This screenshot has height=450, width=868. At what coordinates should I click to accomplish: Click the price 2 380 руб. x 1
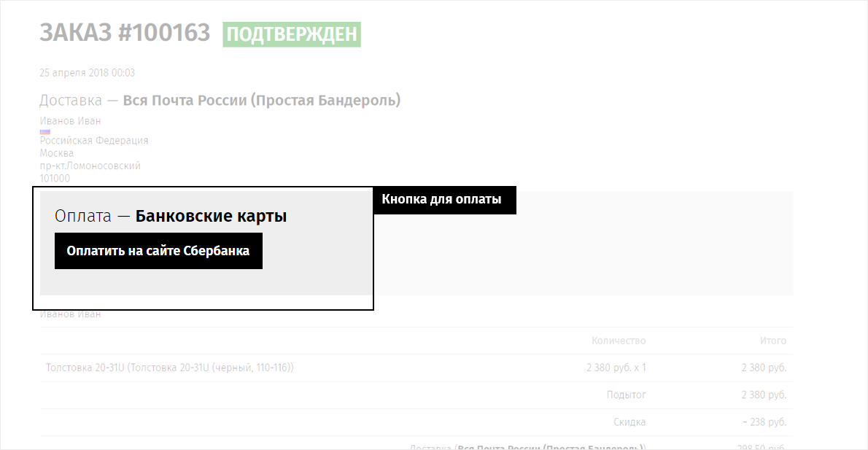click(x=616, y=368)
